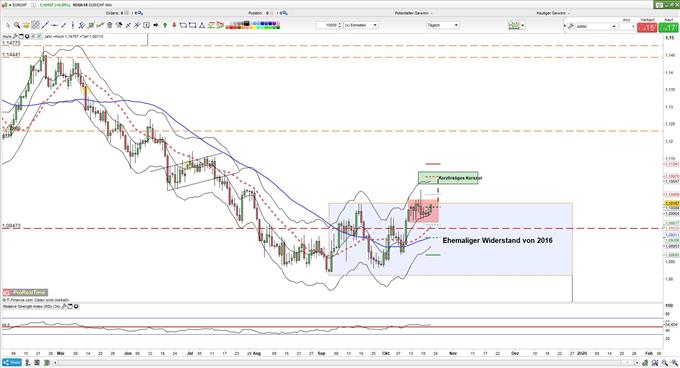Screen dimensions: 680x368
Task: Click the red Verkauf sell button
Action: pyautogui.click(x=647, y=27)
